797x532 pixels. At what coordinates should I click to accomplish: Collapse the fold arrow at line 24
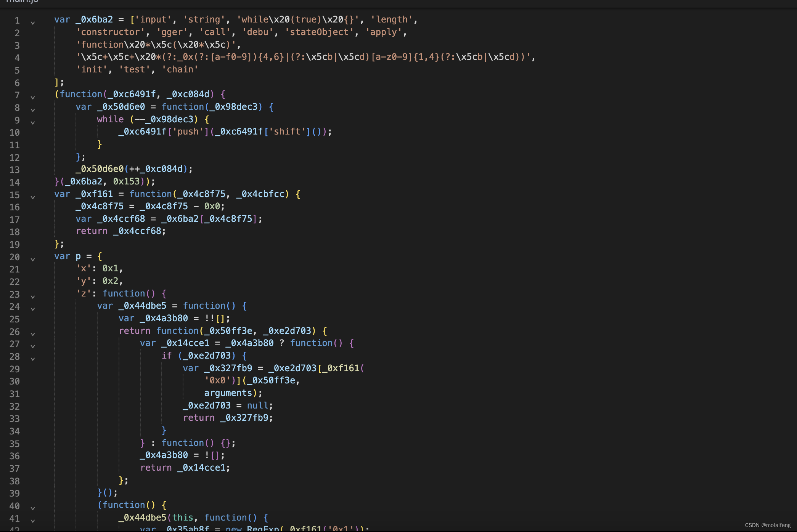pos(33,309)
